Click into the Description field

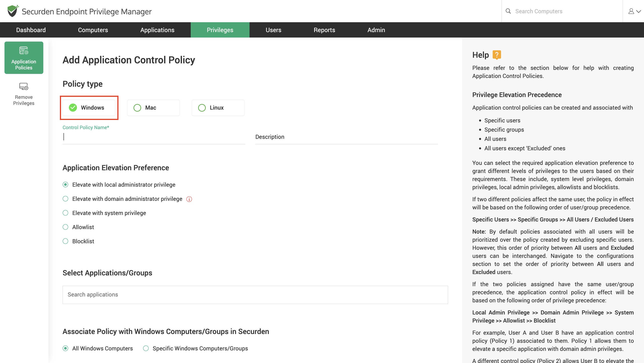346,137
